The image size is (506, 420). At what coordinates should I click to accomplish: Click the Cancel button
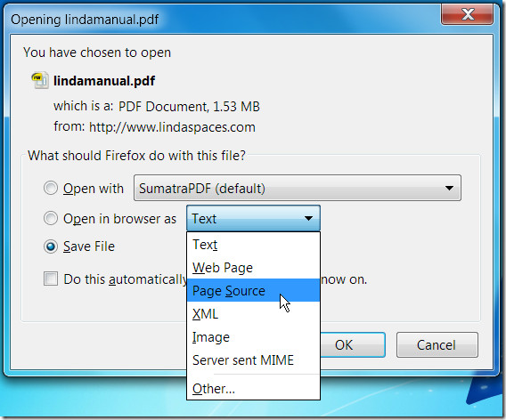[x=437, y=345]
